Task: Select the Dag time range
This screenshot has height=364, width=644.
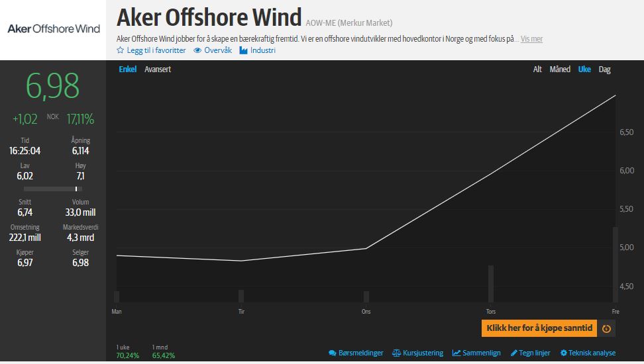Action: point(604,69)
